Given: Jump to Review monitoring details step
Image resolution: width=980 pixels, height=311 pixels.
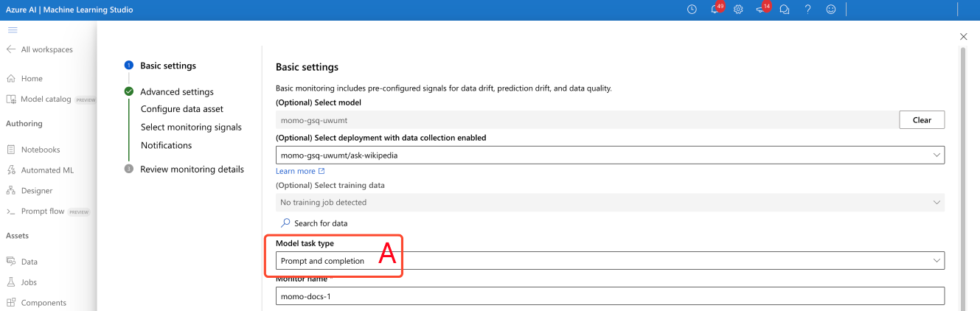Looking at the screenshot, I should 192,169.
